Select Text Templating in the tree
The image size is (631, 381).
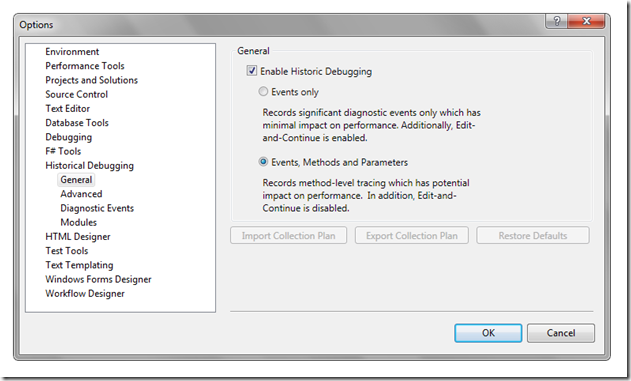79,265
